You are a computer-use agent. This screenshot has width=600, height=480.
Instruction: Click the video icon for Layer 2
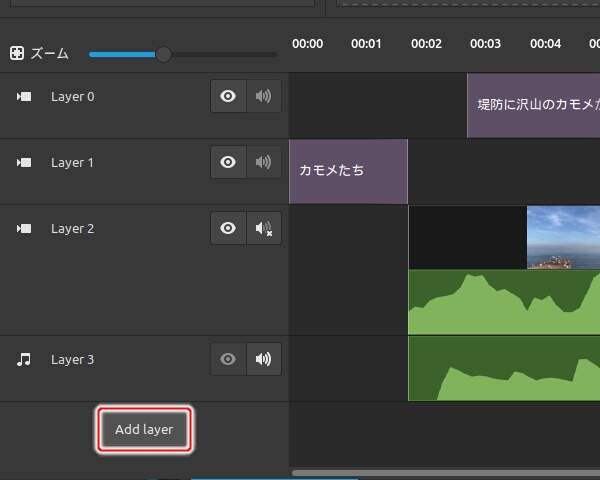click(x=24, y=229)
